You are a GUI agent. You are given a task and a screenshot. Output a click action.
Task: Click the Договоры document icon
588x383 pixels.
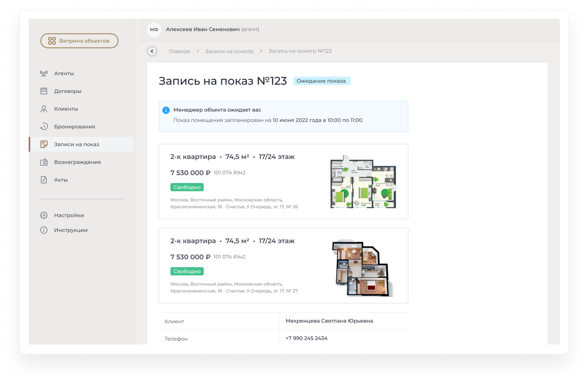44,91
